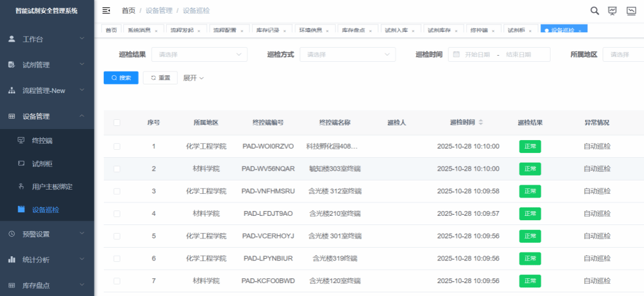Switch to the 流程配置 tab
The height and width of the screenshot is (296, 644).
click(x=225, y=29)
